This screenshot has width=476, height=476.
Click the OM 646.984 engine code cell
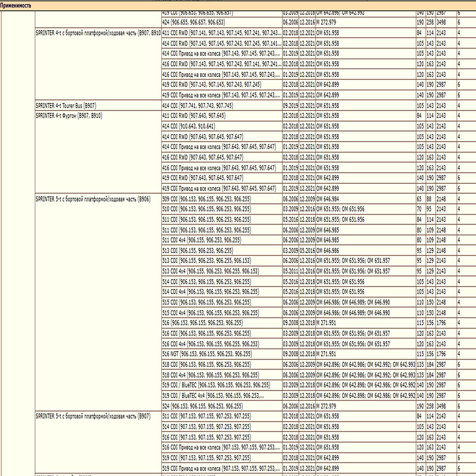(328, 199)
